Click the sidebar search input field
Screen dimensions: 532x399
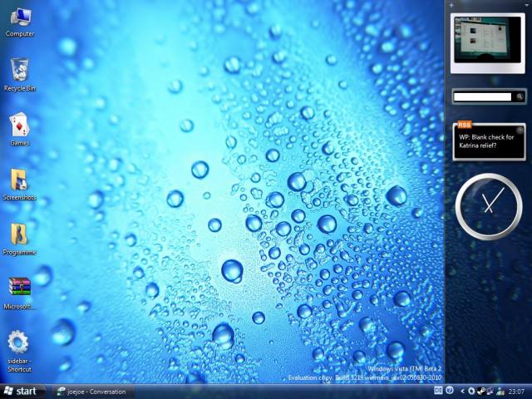[482, 96]
